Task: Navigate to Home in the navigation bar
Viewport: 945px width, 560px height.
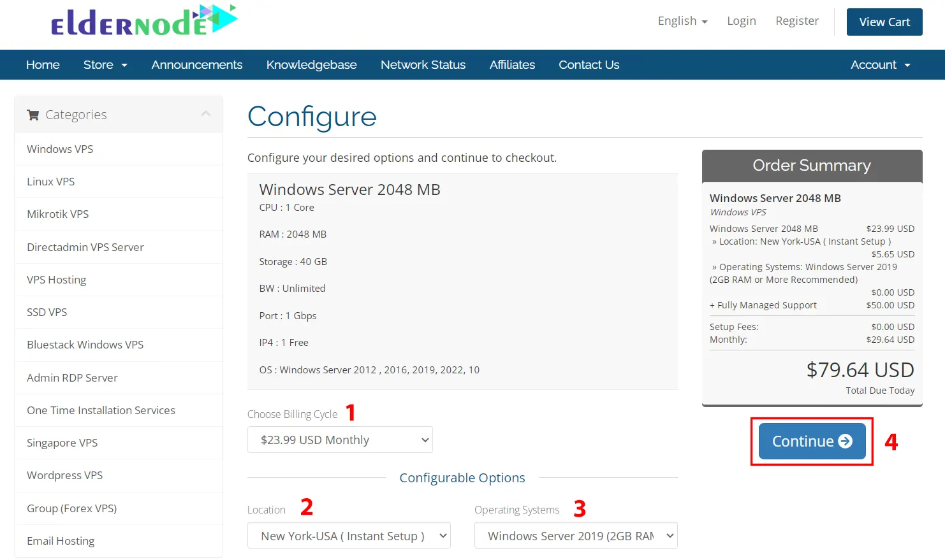Action: tap(42, 64)
